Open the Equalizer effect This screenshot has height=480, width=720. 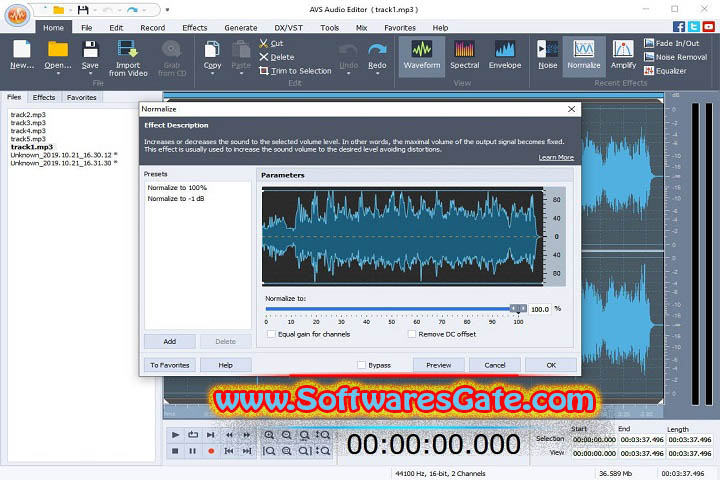coord(665,71)
